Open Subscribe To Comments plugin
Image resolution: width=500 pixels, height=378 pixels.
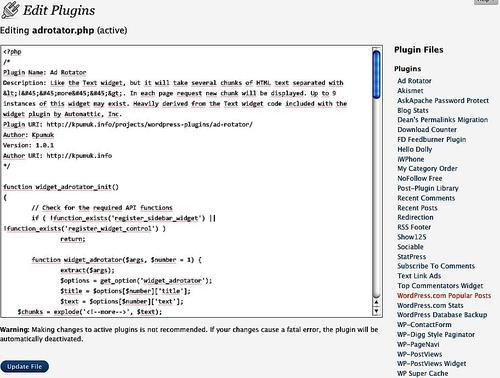click(436, 266)
